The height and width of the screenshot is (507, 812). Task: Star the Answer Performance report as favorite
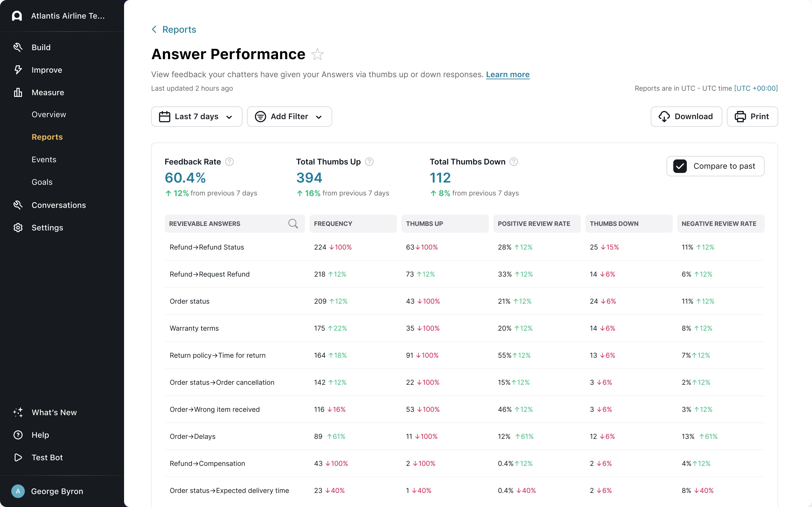pyautogui.click(x=317, y=54)
